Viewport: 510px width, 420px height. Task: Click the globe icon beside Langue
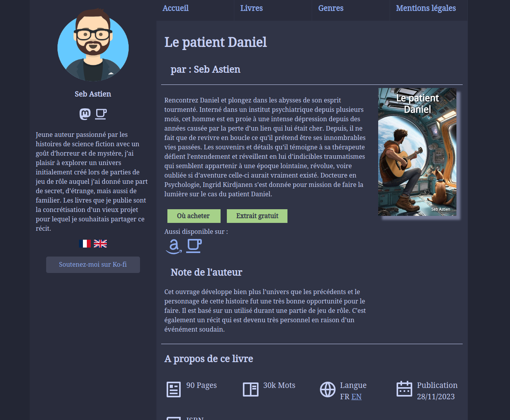click(328, 389)
